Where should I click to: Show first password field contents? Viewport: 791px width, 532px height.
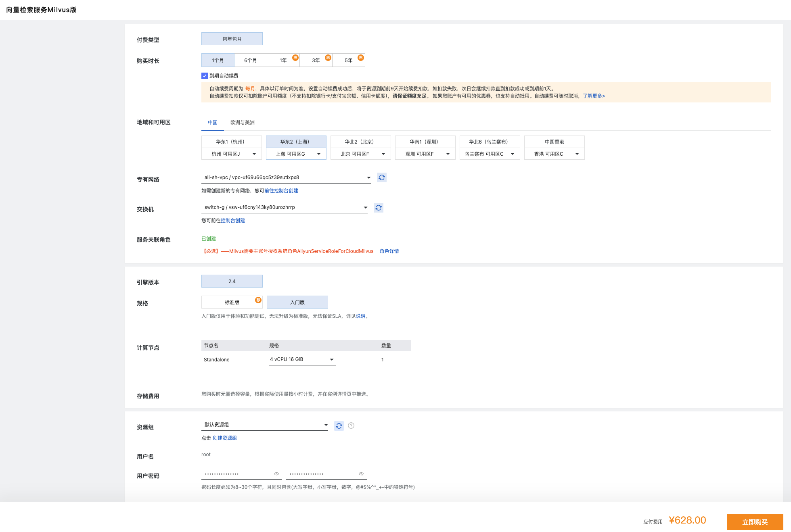click(x=276, y=474)
